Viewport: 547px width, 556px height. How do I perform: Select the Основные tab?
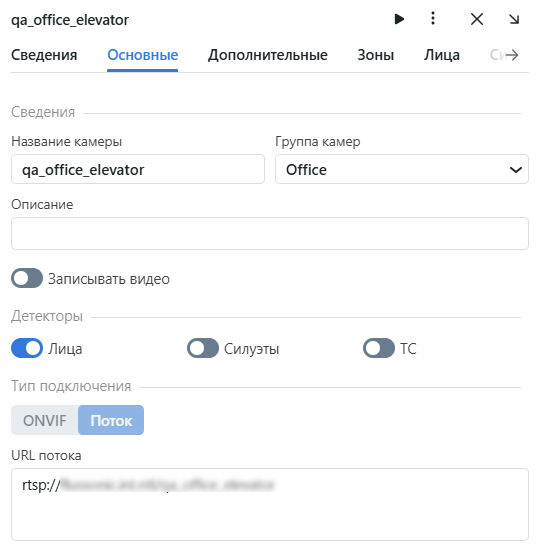143,55
